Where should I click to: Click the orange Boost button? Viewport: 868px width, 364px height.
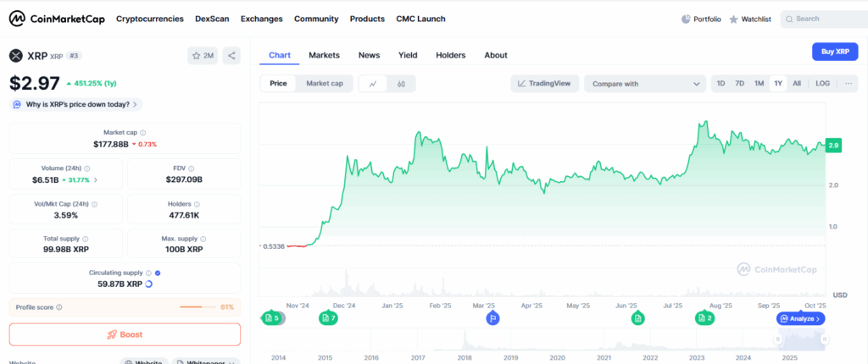tap(125, 334)
